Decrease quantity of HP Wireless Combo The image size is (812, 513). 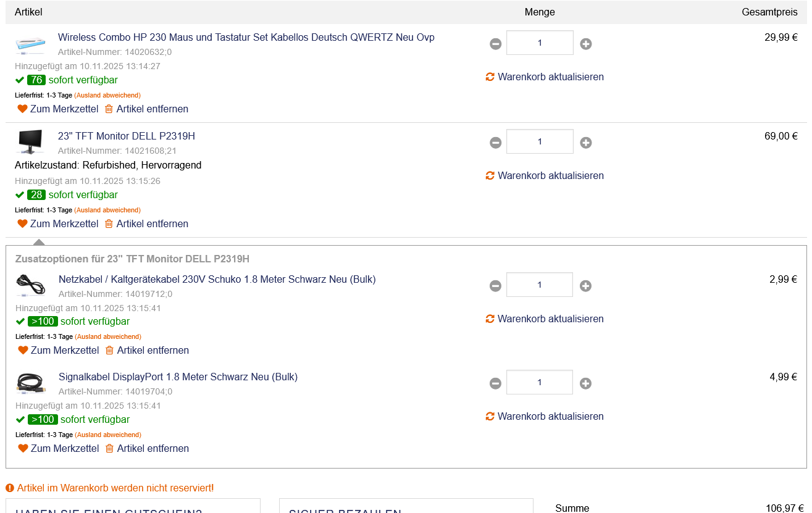[x=495, y=44]
